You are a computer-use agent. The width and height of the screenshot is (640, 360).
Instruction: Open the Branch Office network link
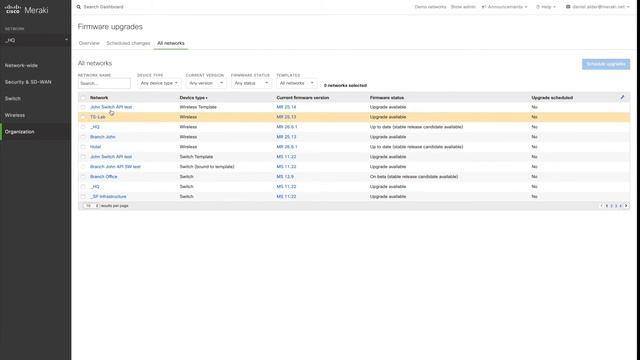(104, 177)
